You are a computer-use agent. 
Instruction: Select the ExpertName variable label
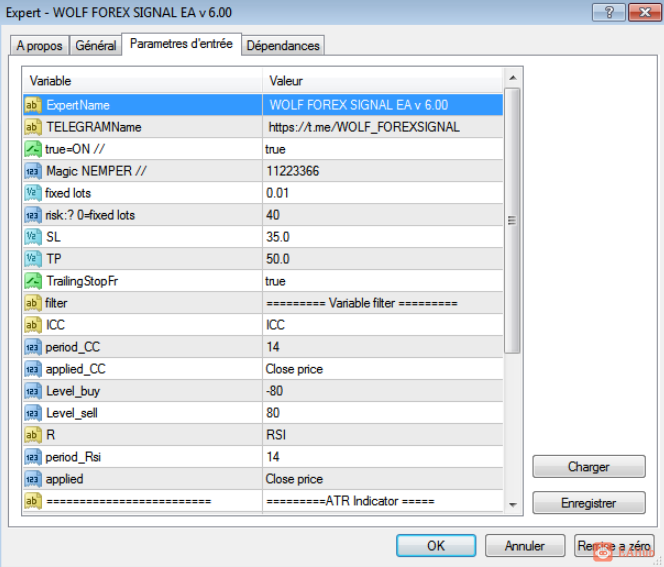(78, 105)
